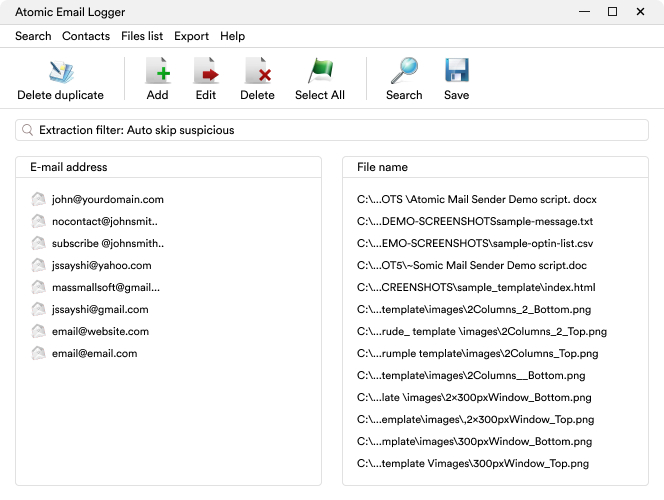The width and height of the screenshot is (664, 500).
Task: Open the Contacts menu
Action: point(86,36)
